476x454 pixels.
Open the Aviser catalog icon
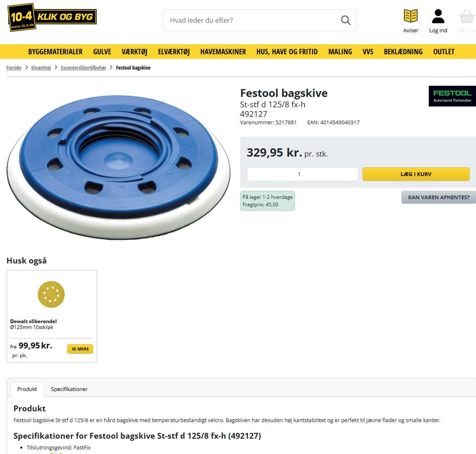(411, 16)
